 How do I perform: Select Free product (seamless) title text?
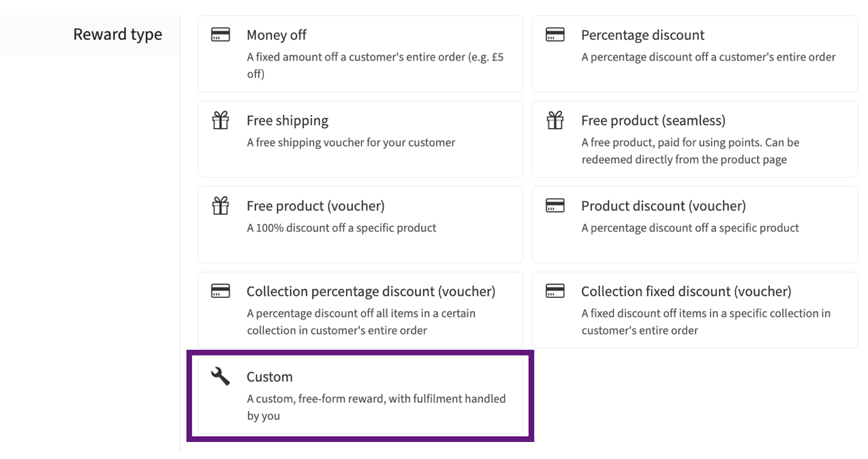coord(653,121)
